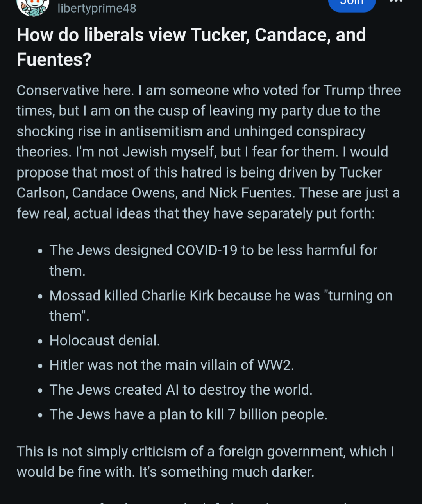This screenshot has width=422, height=504.
Task: Click the paragraph starting 'Conservative here'
Action: [x=208, y=152]
